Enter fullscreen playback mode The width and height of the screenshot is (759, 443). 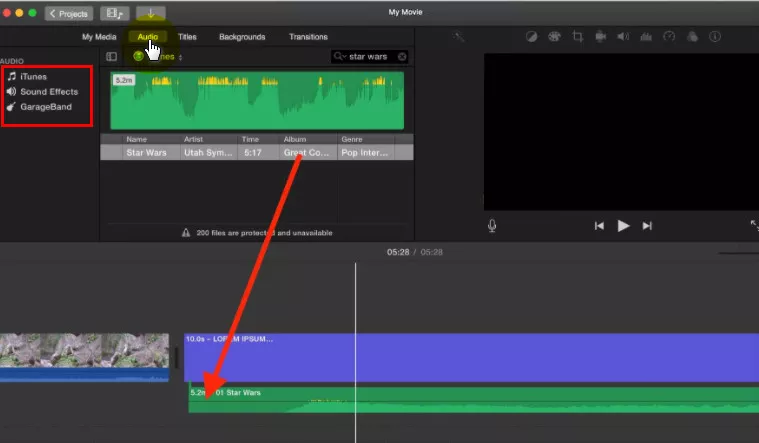pos(754,225)
